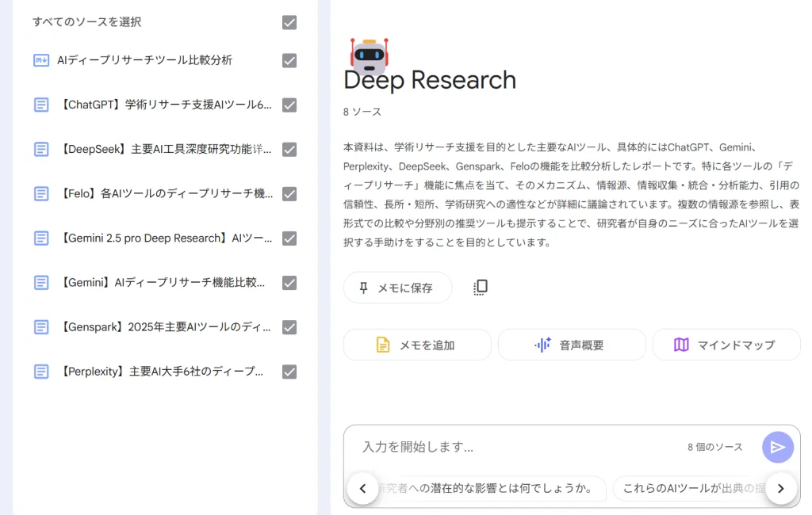Click the 8 個のソース label in chat box
The width and height of the screenshot is (812, 515).
tap(714, 447)
